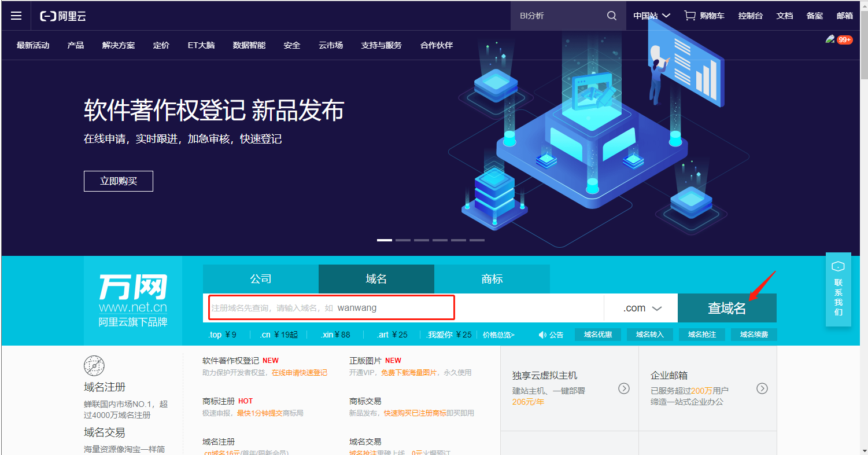Open the 公告 link

pyautogui.click(x=556, y=335)
